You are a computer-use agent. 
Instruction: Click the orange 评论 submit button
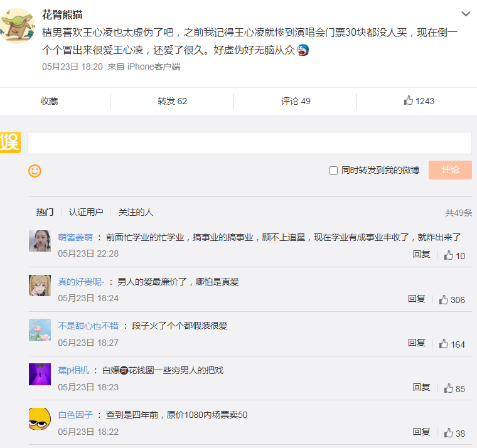[450, 170]
